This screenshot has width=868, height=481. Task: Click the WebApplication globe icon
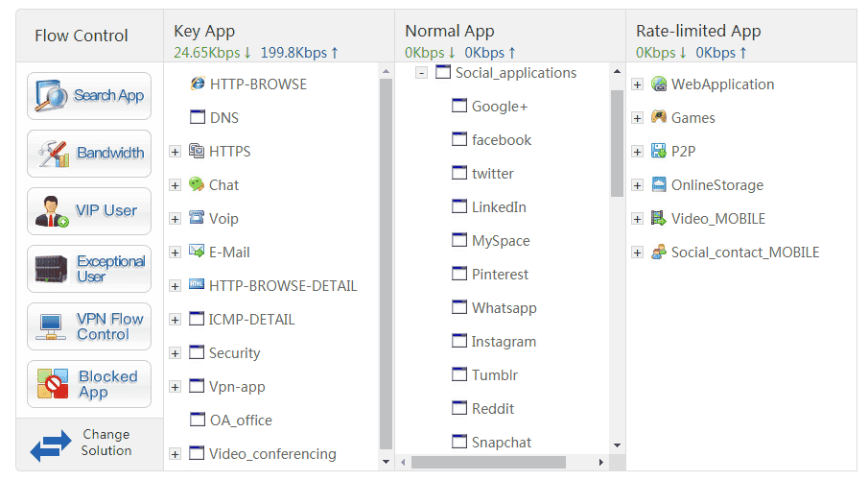coord(659,84)
